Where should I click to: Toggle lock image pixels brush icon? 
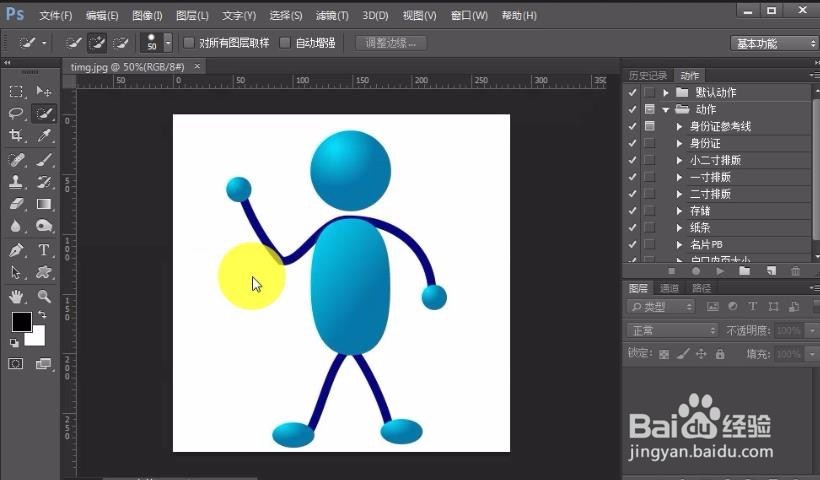point(683,354)
